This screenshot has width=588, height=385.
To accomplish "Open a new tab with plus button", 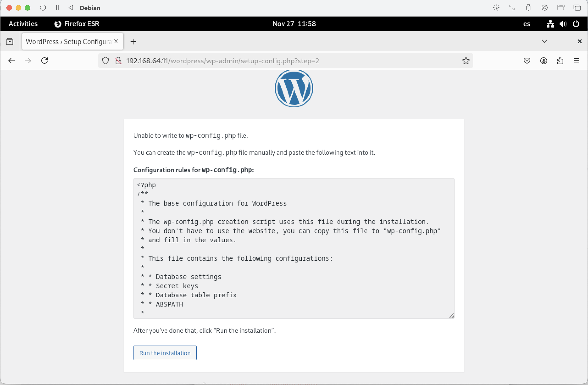I will tap(133, 42).
